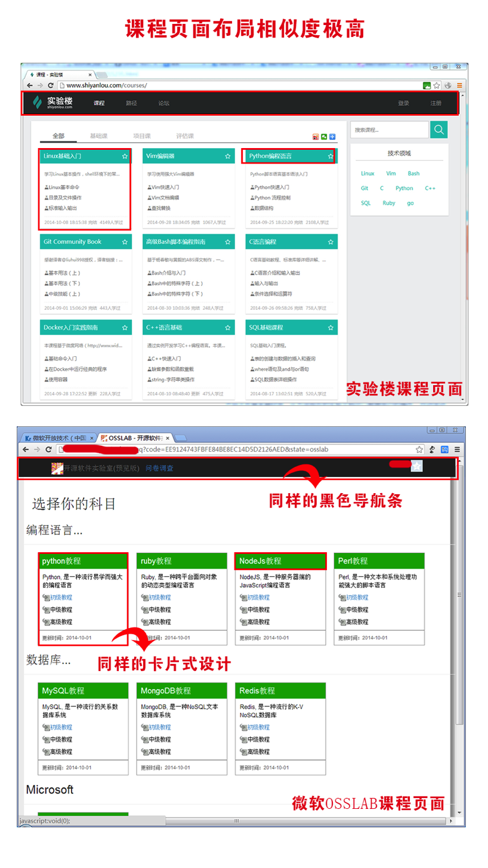Click the 登录 link on shiyanlou
This screenshot has height=868, width=488.
pos(404,103)
